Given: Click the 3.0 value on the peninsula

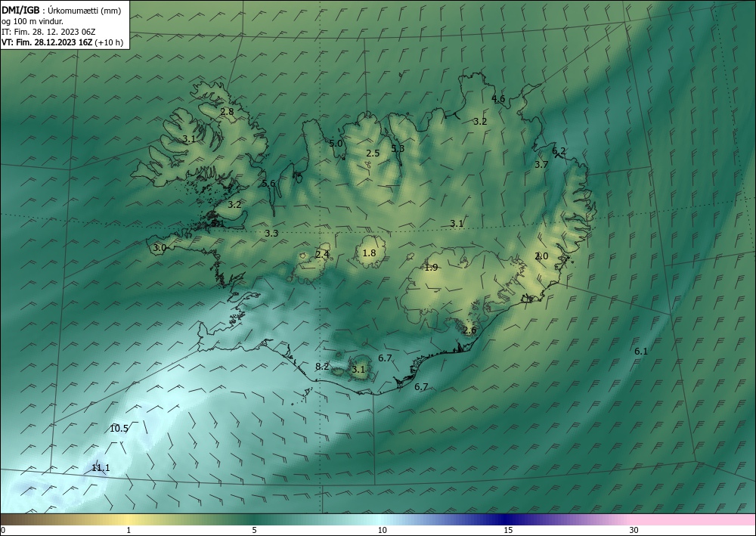Looking at the screenshot, I should pyautogui.click(x=160, y=248).
